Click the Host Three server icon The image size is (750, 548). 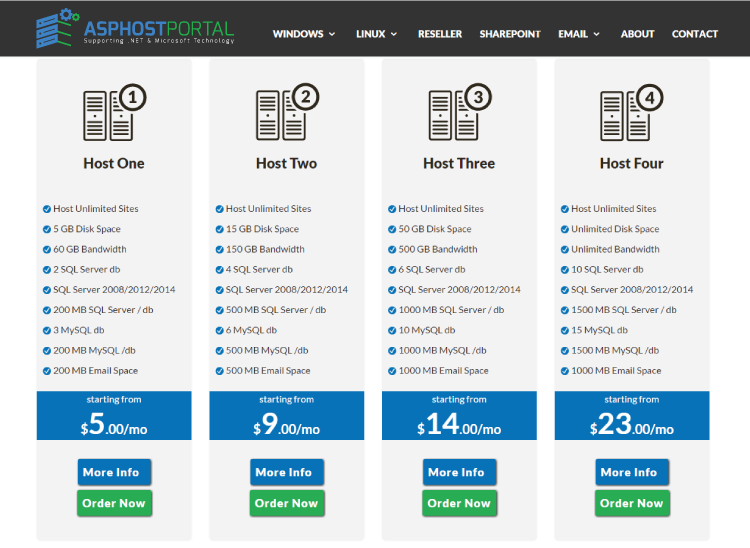pos(460,112)
